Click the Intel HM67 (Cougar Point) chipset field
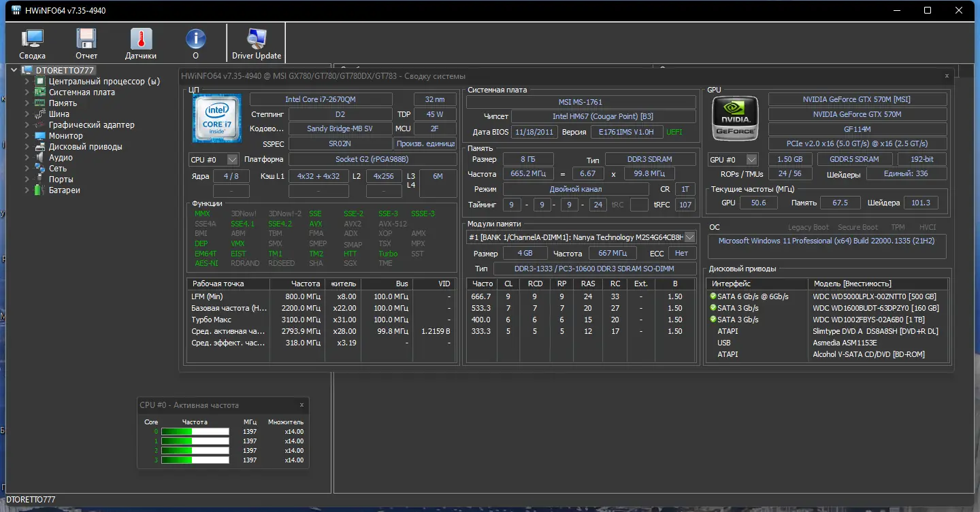Image resolution: width=980 pixels, height=512 pixels. (603, 117)
